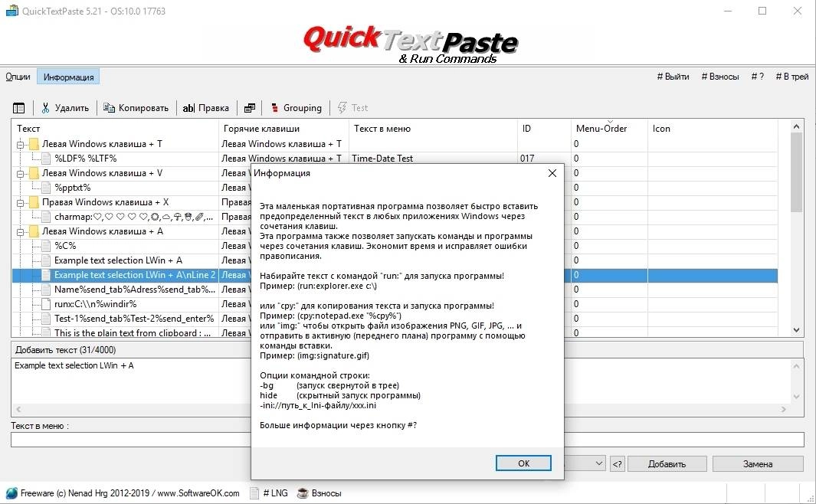Select the %LDF% %LTF% entry
The image size is (816, 504).
pyautogui.click(x=85, y=159)
